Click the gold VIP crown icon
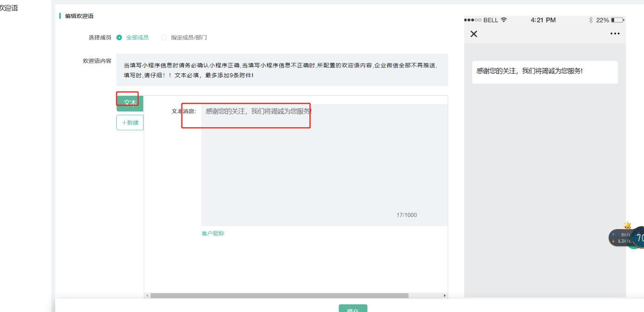Image resolution: width=644 pixels, height=312 pixels. (x=627, y=225)
